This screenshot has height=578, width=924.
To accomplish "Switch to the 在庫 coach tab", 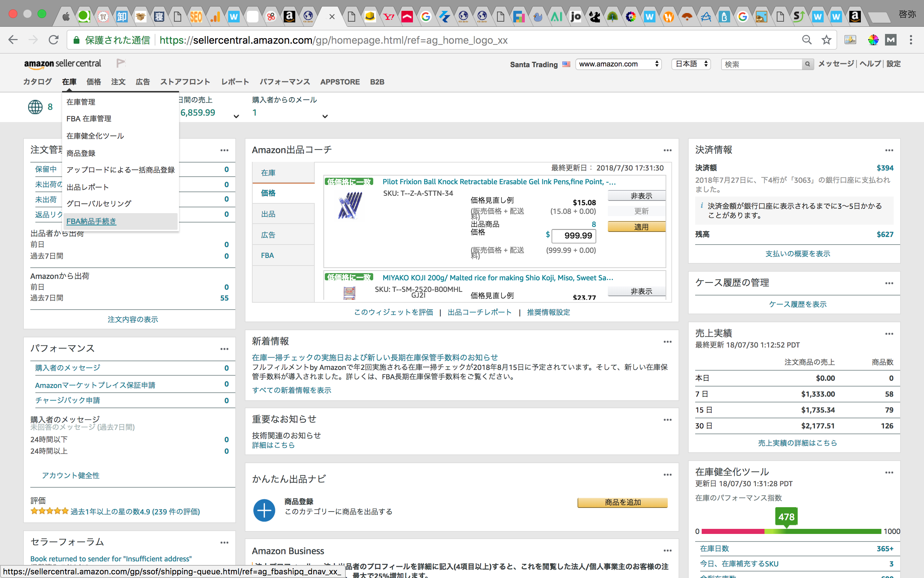I will pyautogui.click(x=283, y=173).
